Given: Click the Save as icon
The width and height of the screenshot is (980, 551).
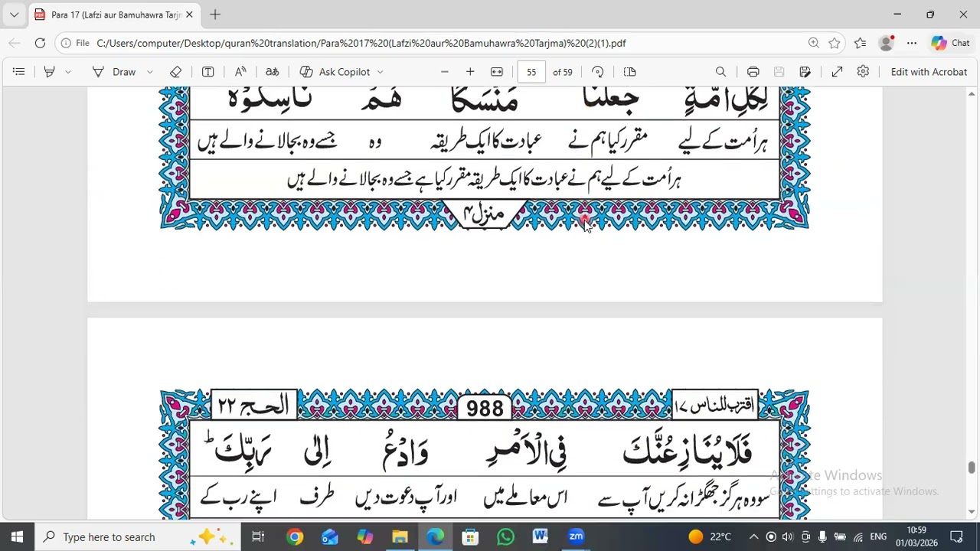Looking at the screenshot, I should tap(805, 72).
